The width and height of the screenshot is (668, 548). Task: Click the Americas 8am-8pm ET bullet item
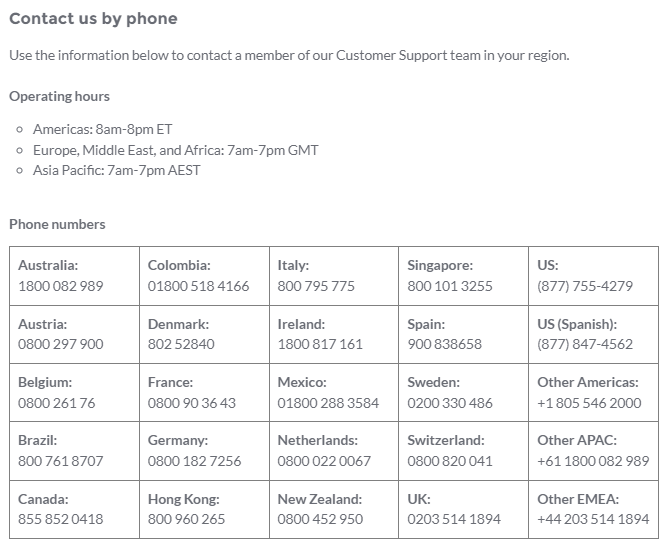tap(102, 129)
